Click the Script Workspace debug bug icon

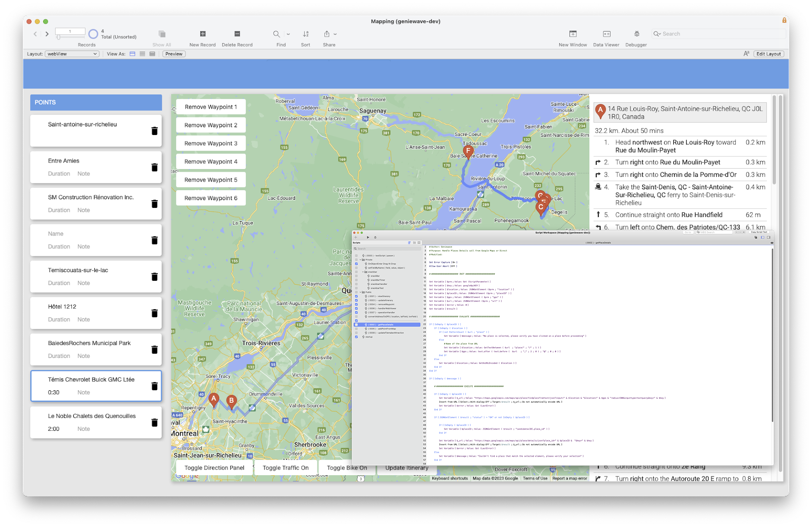click(375, 237)
